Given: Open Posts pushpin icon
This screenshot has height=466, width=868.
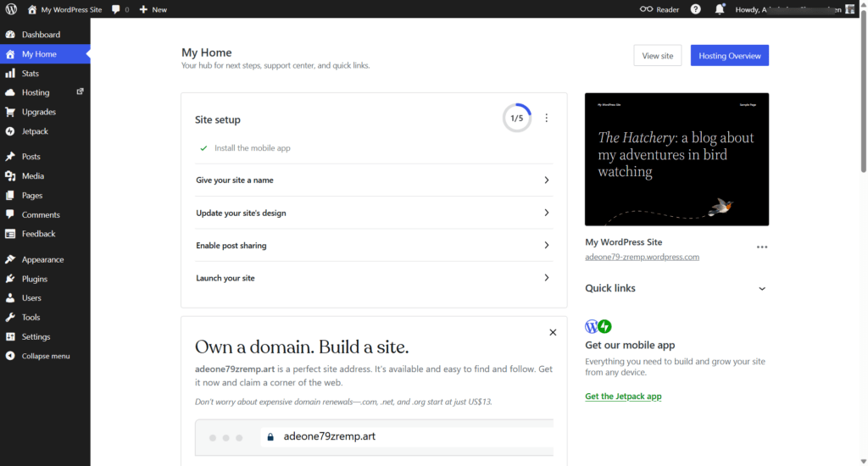Looking at the screenshot, I should click(10, 157).
